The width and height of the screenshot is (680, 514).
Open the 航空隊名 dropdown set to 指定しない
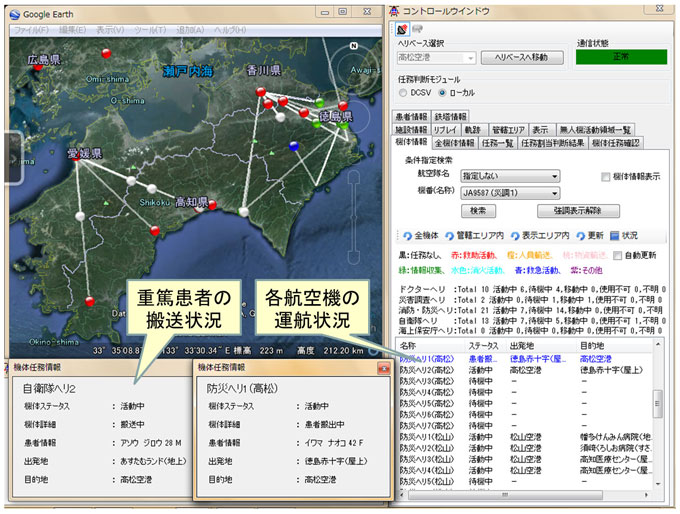[x=510, y=176]
